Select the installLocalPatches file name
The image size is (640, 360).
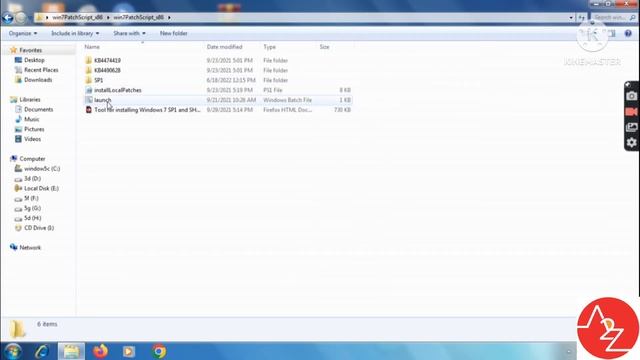(118, 90)
